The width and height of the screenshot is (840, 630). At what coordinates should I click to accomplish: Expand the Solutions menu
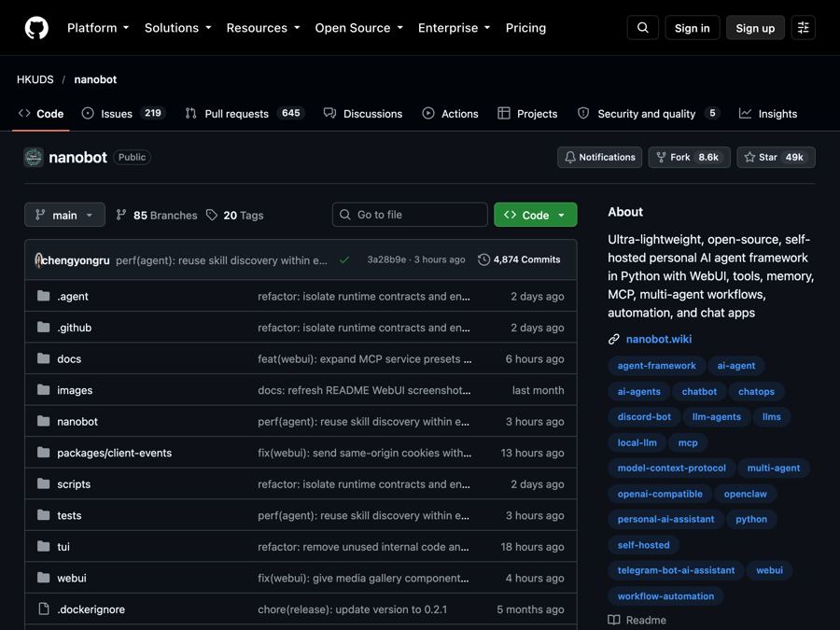pos(178,28)
